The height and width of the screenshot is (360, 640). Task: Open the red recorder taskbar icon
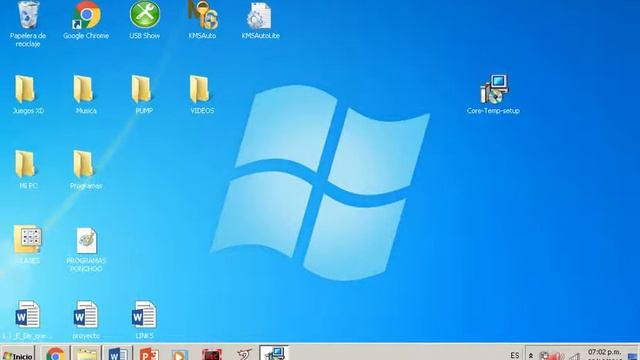tap(211, 354)
